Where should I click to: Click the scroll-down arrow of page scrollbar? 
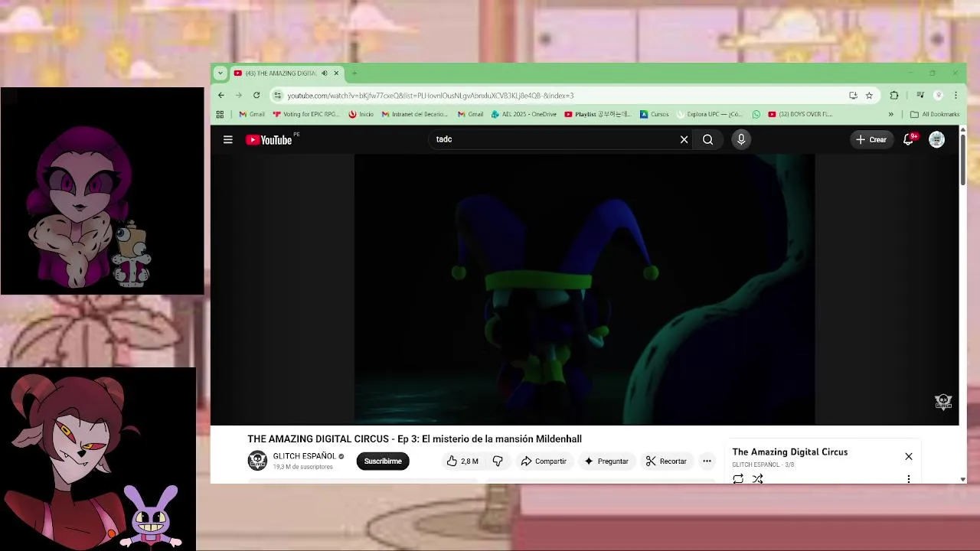point(962,479)
